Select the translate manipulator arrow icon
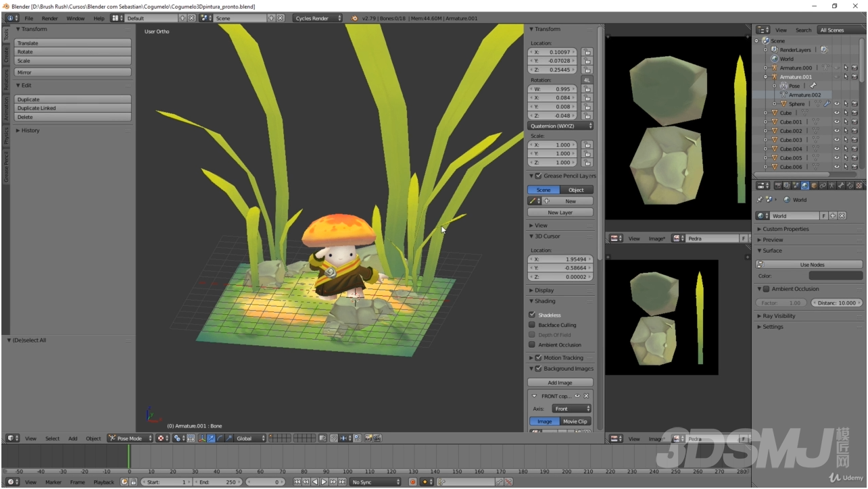 [x=211, y=438]
